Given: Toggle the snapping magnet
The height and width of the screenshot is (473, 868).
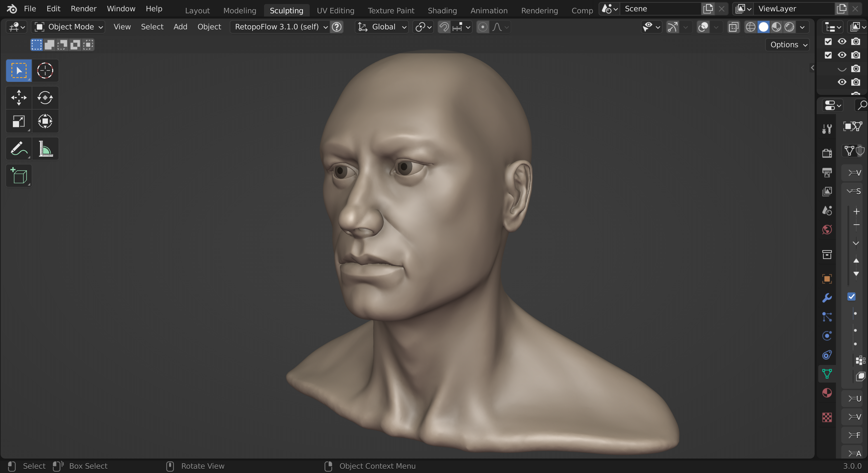Looking at the screenshot, I should pyautogui.click(x=444, y=27).
